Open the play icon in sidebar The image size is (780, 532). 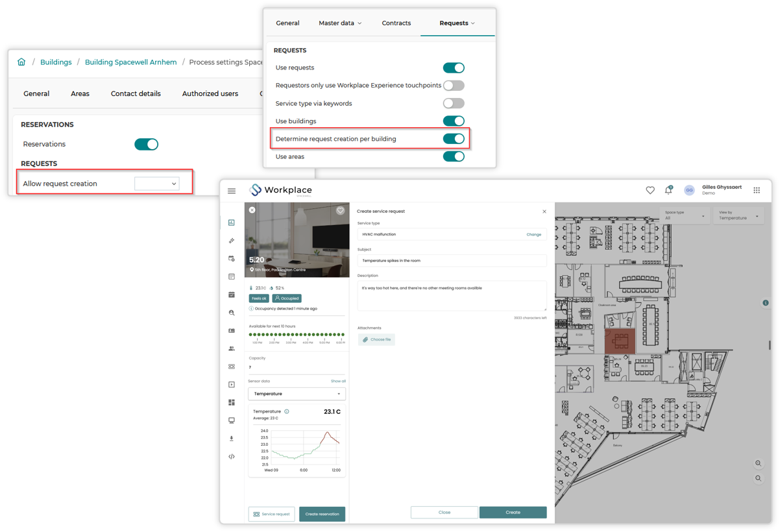point(232,385)
